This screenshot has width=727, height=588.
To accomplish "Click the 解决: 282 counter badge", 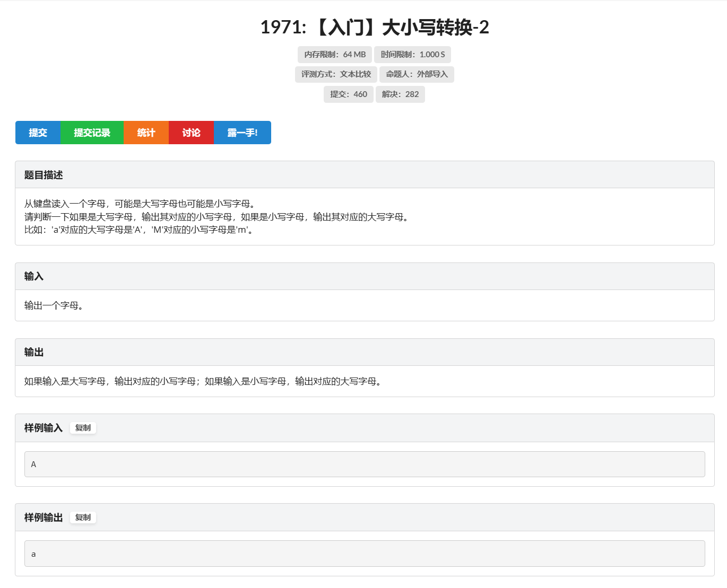I will 400,94.
